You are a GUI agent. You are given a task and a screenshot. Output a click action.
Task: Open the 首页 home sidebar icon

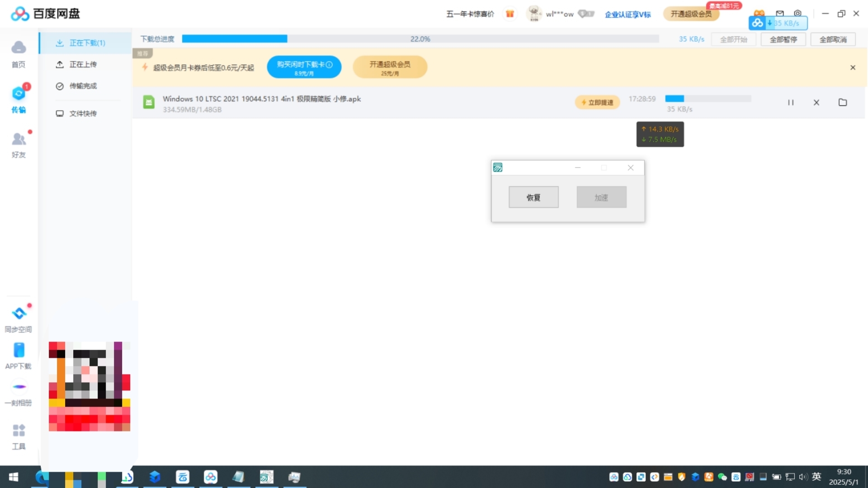pos(19,54)
